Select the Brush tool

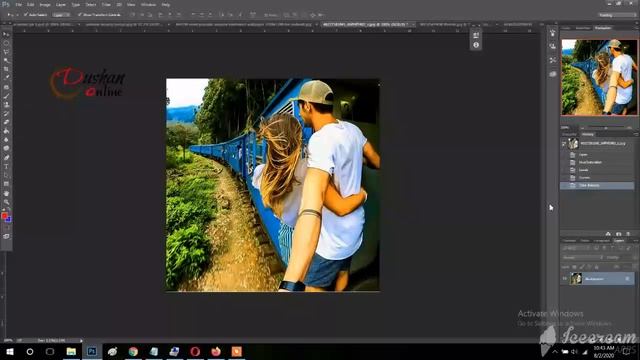(6, 96)
